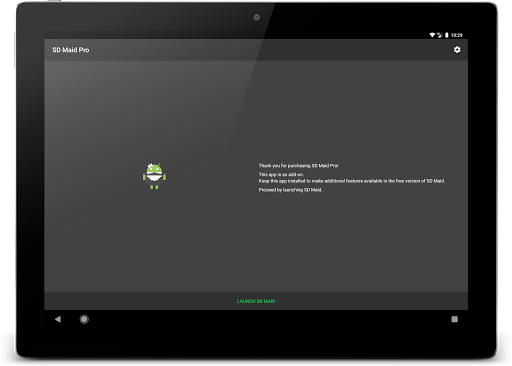Tap the cellular signal status icon
512x366 pixels.
(x=439, y=35)
